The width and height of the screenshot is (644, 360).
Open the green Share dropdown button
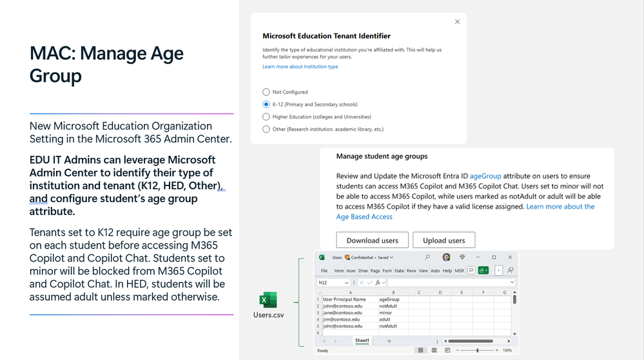click(483, 270)
